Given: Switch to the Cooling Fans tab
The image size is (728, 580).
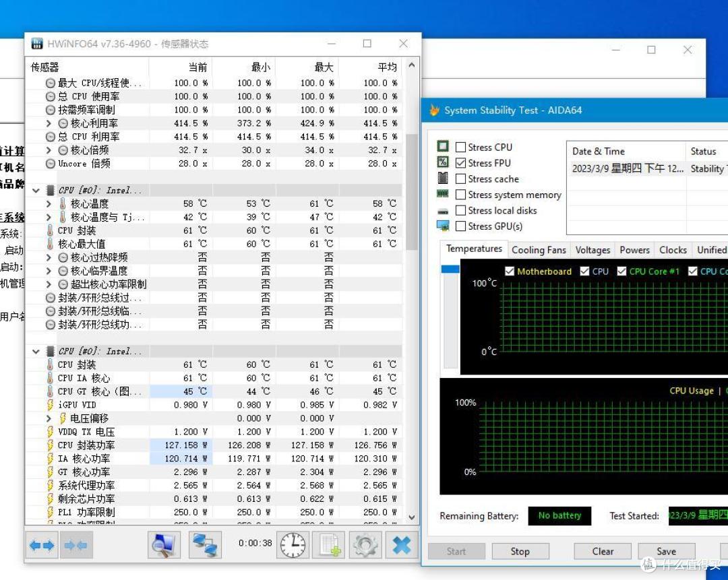Looking at the screenshot, I should [539, 250].
